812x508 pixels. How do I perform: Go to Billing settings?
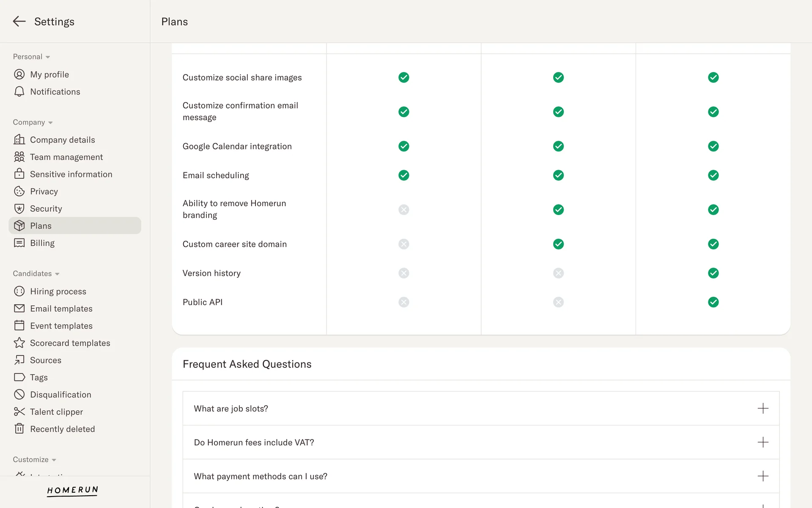[42, 243]
